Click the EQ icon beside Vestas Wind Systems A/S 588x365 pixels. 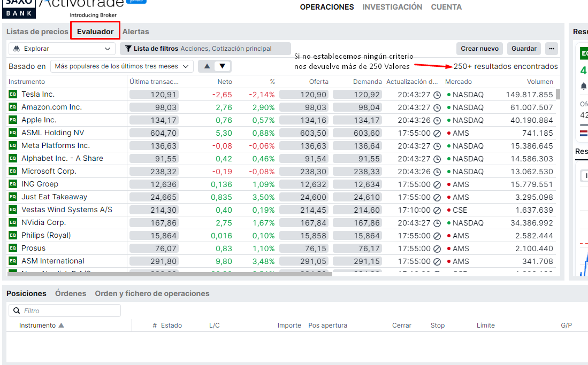(13, 209)
